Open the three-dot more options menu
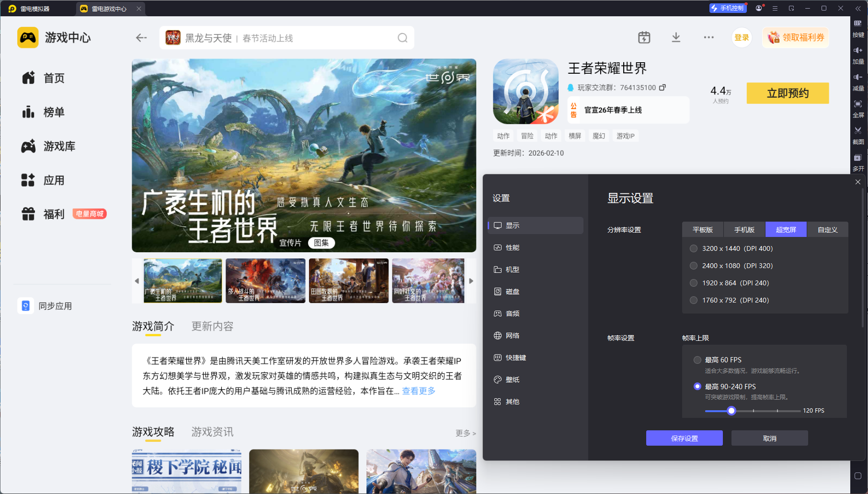This screenshot has width=868, height=494. point(709,37)
